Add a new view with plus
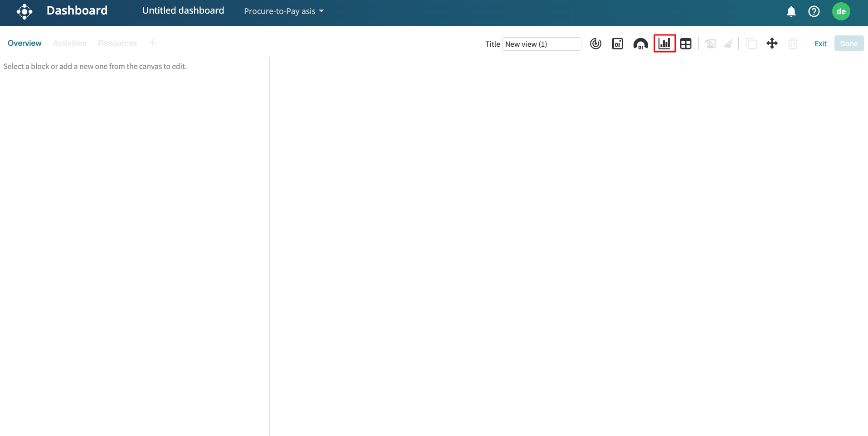The height and width of the screenshot is (436, 868). click(x=152, y=43)
